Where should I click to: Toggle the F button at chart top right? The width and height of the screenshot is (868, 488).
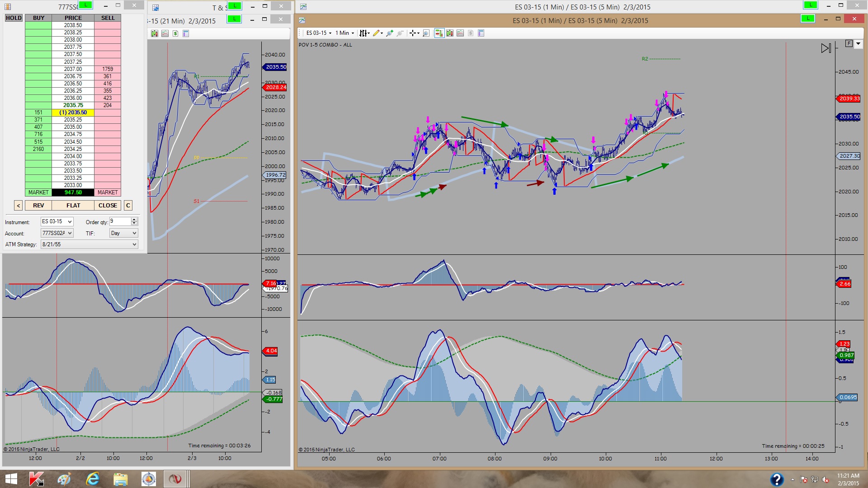tap(849, 43)
